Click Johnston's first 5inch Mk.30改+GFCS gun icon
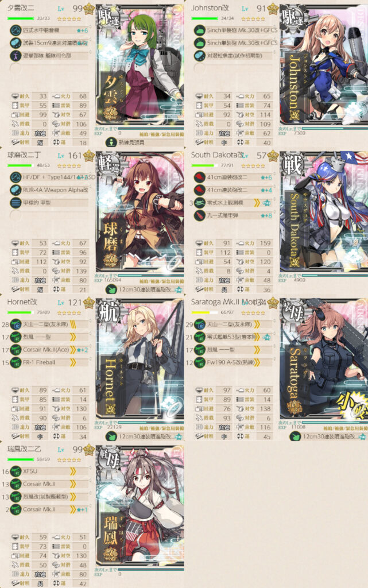368x588 pixels. coord(199,30)
